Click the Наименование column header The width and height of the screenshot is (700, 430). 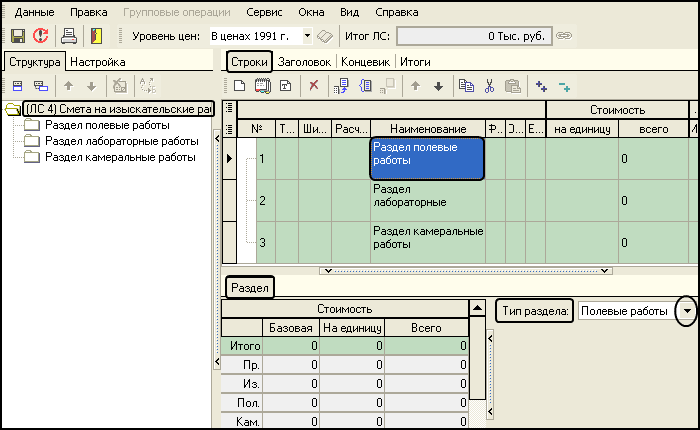tap(428, 129)
